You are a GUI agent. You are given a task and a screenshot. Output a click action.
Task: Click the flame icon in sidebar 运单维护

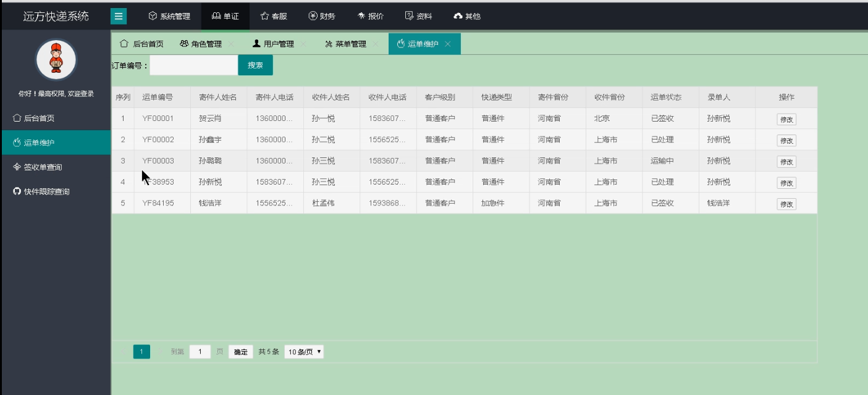point(17,143)
